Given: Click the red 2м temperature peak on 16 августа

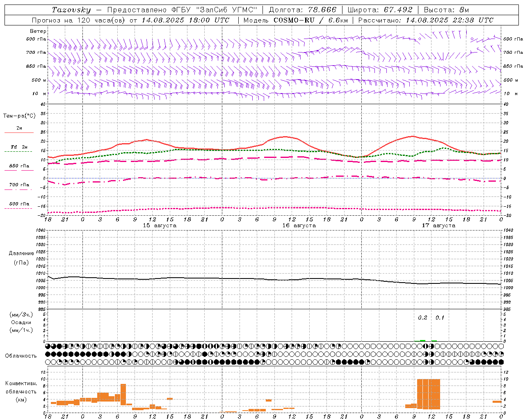Looking at the screenshot, I should coord(285,137).
